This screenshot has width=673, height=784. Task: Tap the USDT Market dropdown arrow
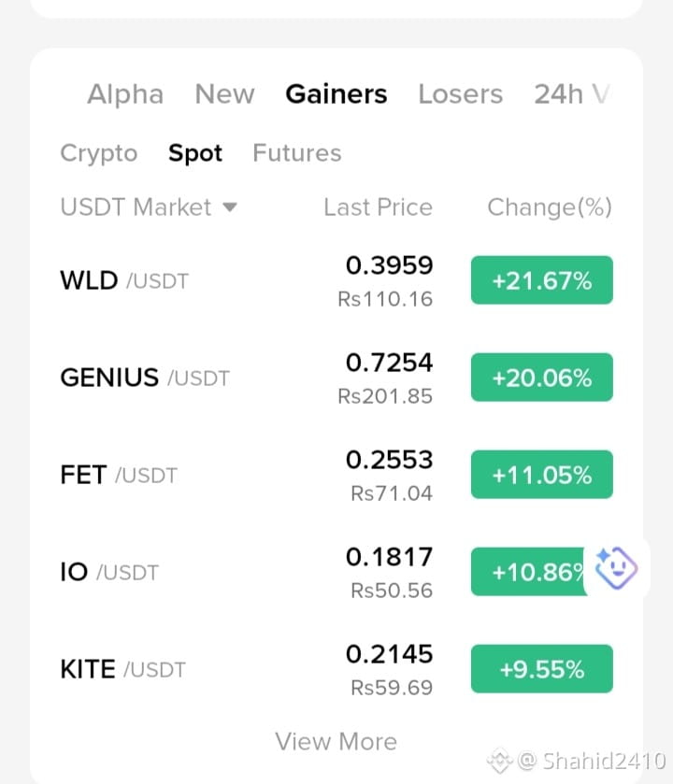click(230, 207)
